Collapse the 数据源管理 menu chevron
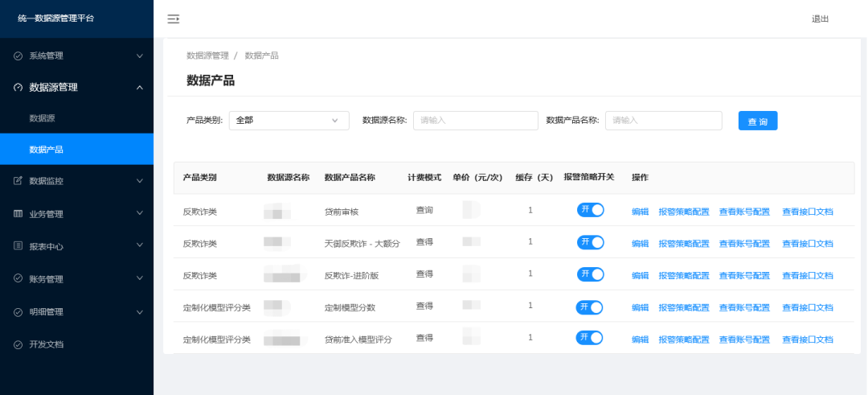The height and width of the screenshot is (395, 868). coord(139,88)
